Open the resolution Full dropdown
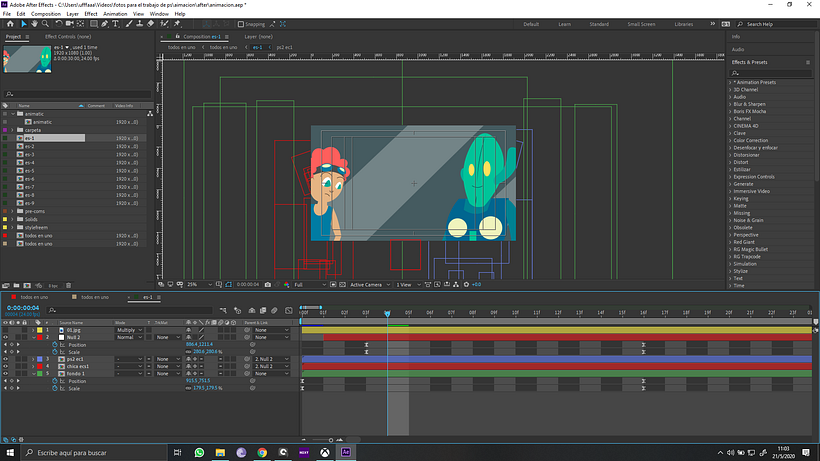 [310, 285]
